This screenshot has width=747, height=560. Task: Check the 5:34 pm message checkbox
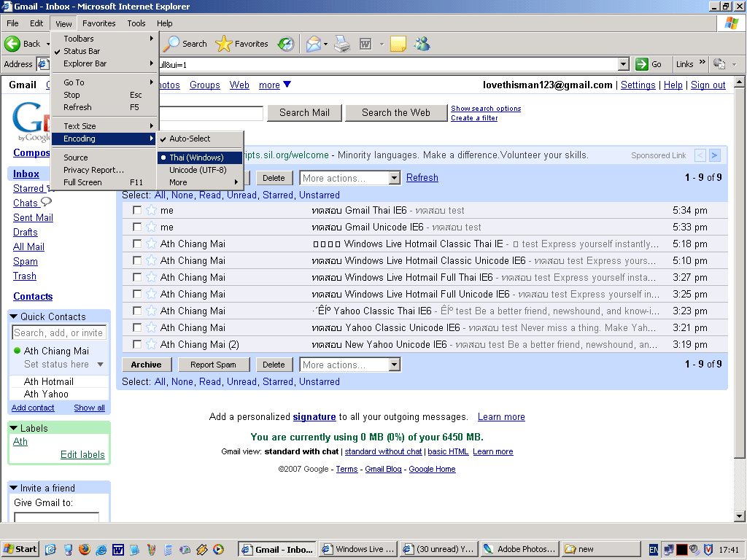[x=137, y=210]
